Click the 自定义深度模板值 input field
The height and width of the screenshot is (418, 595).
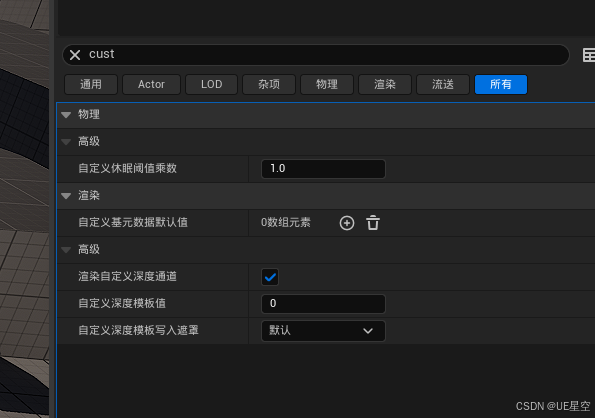coord(323,304)
